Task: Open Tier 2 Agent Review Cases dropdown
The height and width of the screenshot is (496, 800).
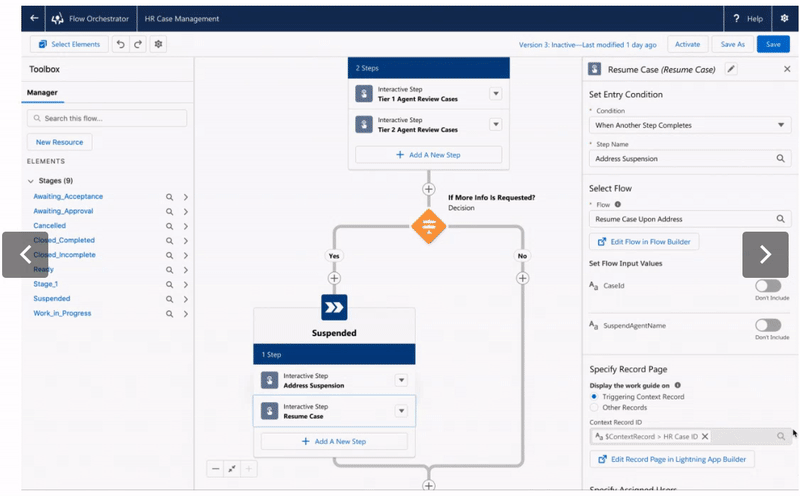Action: click(x=495, y=125)
